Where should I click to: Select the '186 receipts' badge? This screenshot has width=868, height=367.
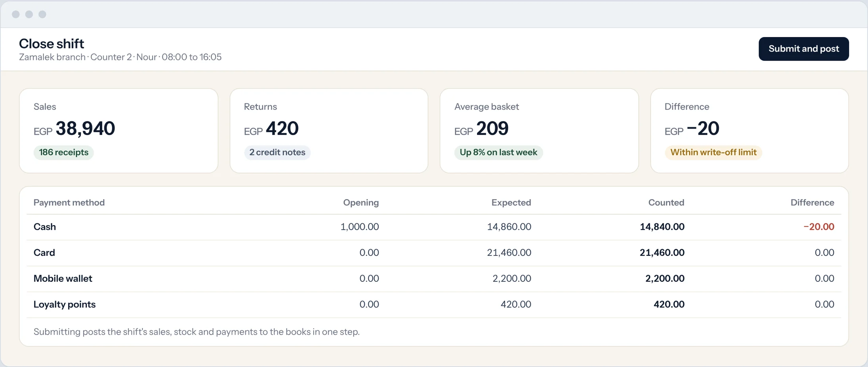[x=64, y=153]
